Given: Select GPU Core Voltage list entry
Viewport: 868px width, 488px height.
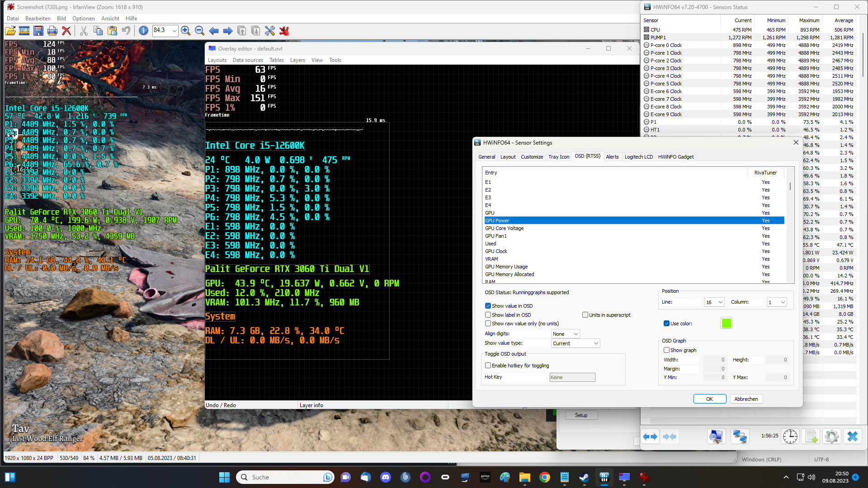Looking at the screenshot, I should tap(504, 228).
